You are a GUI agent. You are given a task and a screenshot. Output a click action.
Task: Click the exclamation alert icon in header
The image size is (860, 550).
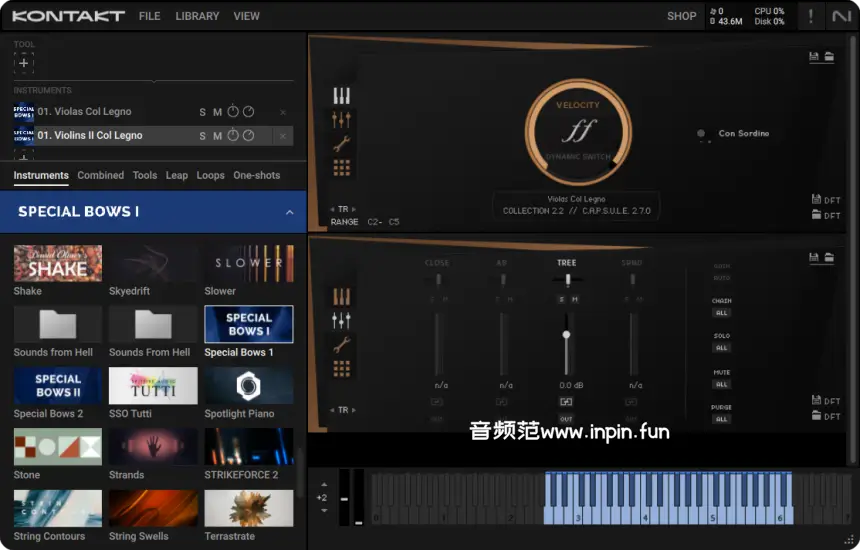coord(810,16)
